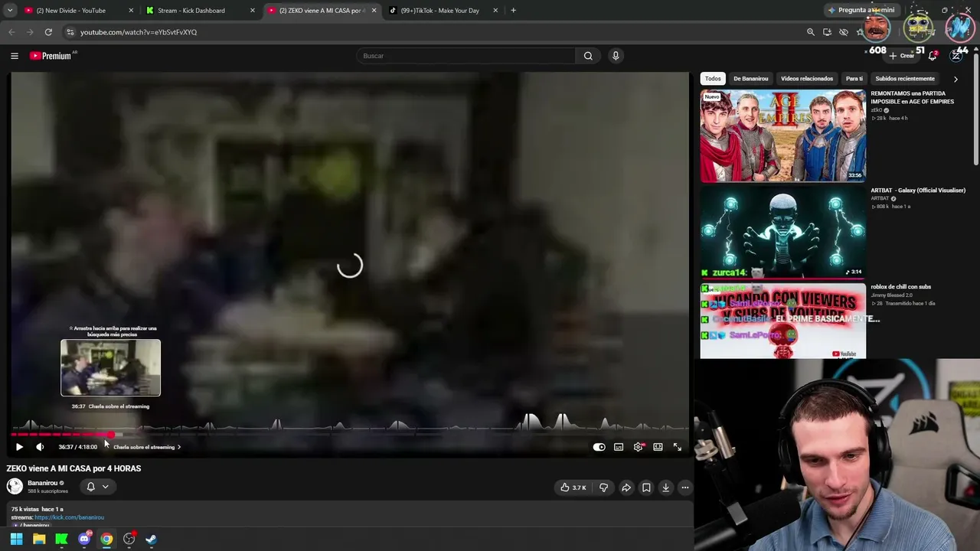
Task: Save the video to a playlist
Action: click(x=646, y=487)
